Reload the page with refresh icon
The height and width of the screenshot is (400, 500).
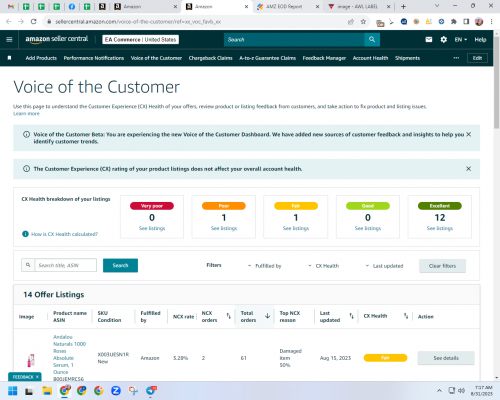pos(33,22)
